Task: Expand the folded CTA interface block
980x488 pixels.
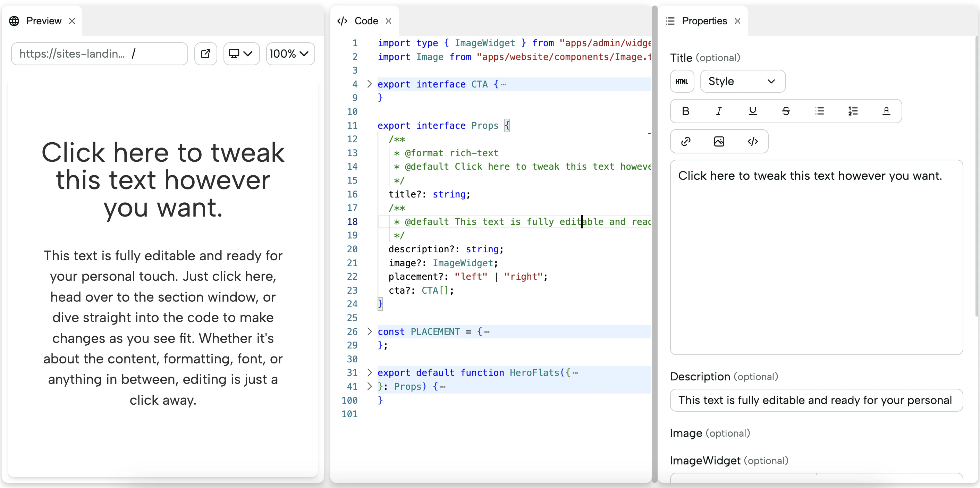Action: pyautogui.click(x=369, y=84)
